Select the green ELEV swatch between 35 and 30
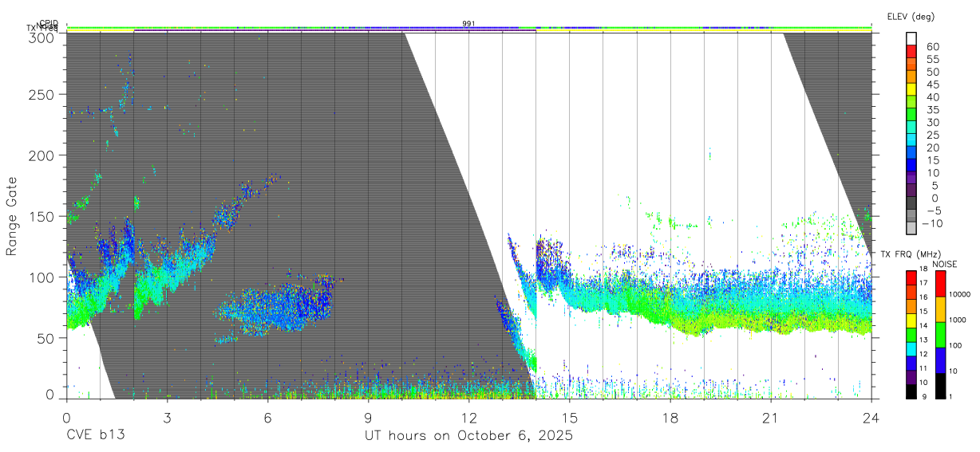Image resolution: width=980 pixels, height=452 pixels. [912, 115]
